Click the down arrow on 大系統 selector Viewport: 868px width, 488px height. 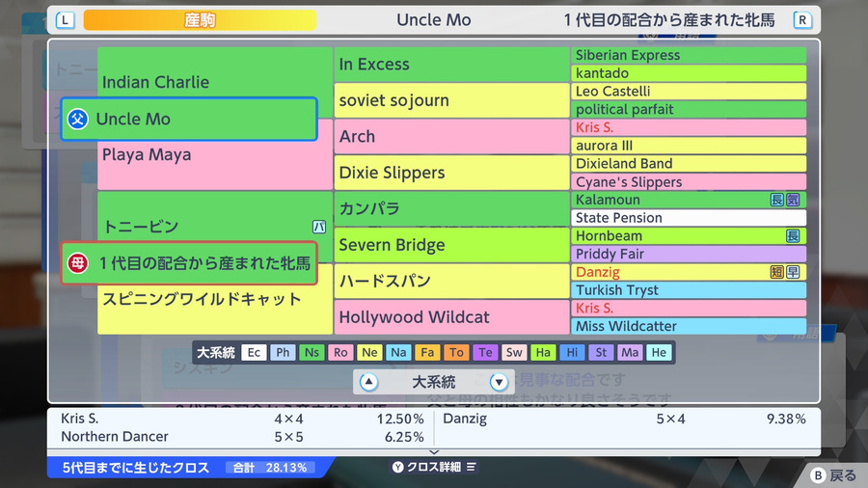(499, 382)
